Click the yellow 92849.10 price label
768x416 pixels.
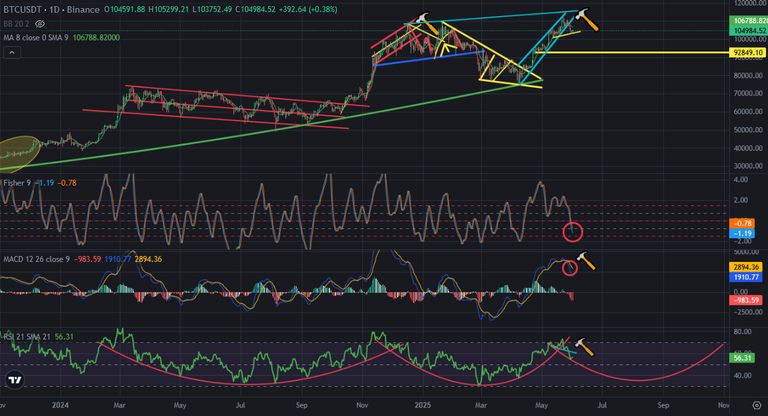point(748,52)
